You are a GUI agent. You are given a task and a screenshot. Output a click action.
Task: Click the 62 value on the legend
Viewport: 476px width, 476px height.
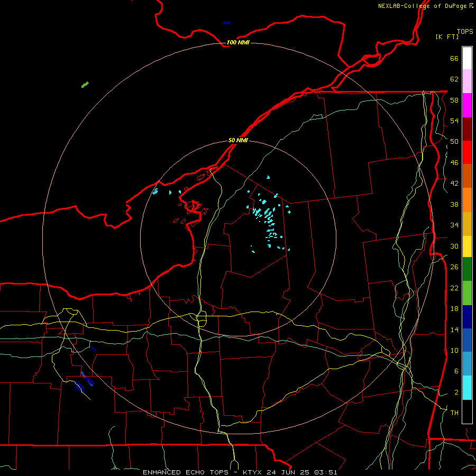pos(454,79)
